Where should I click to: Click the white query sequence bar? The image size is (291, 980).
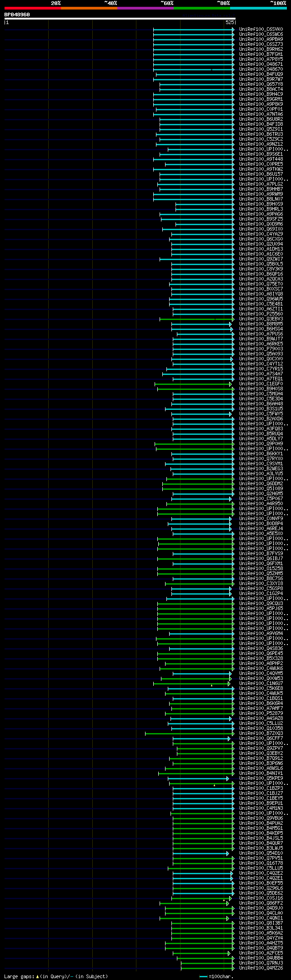[120, 19]
